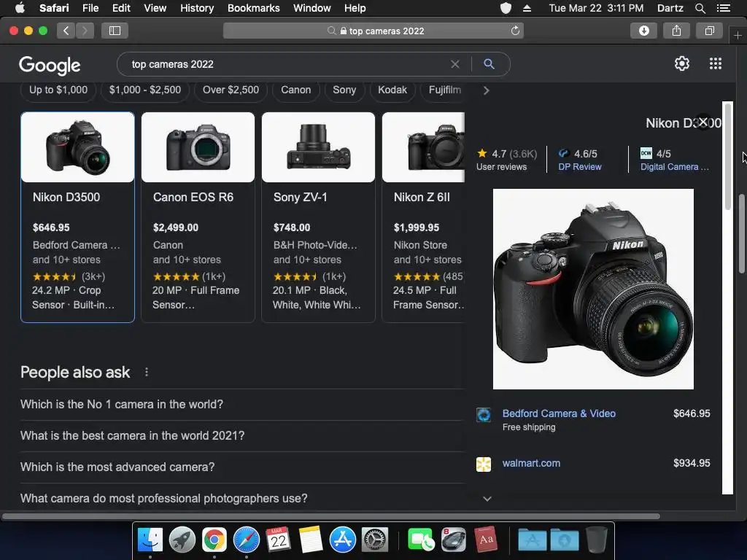Select the Nikon Z 6II product card
747x560 pixels.
pos(424,217)
